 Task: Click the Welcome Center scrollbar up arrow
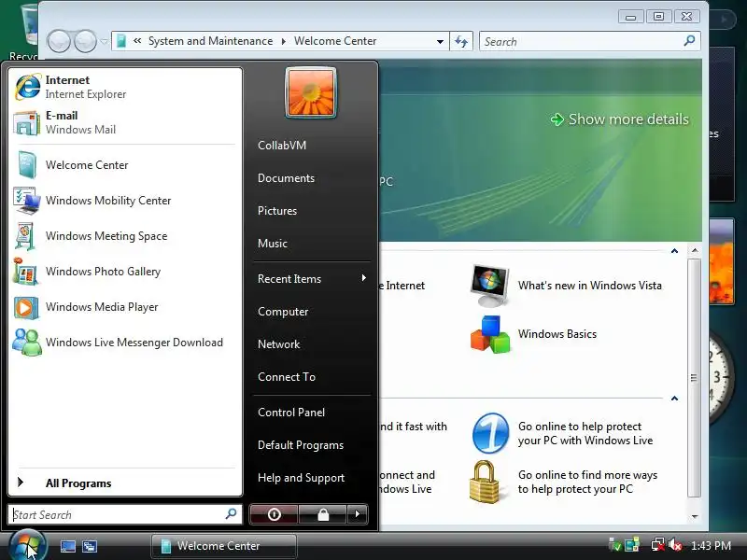point(695,250)
